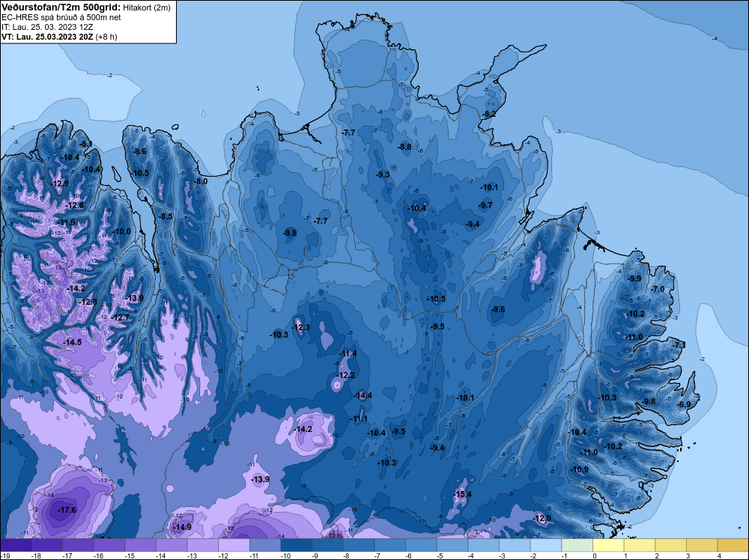Select the -14.9 temperature label
The height and width of the screenshot is (560, 749).
coord(182,527)
